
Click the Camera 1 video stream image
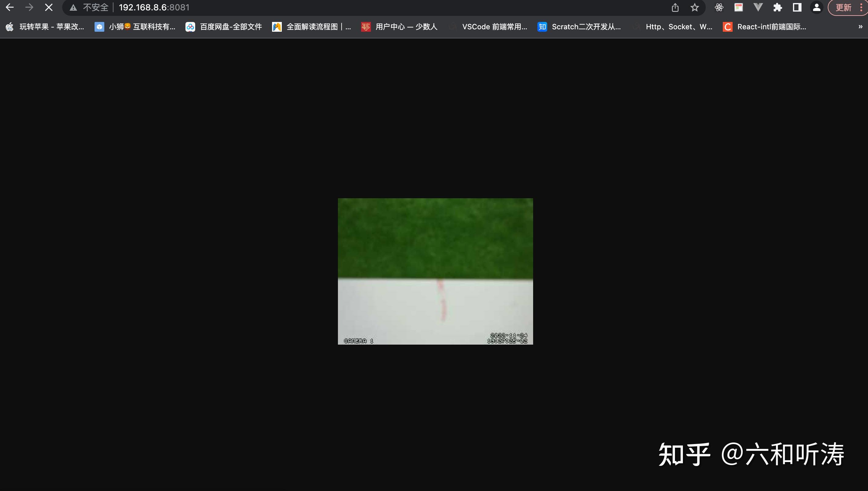pyautogui.click(x=435, y=271)
